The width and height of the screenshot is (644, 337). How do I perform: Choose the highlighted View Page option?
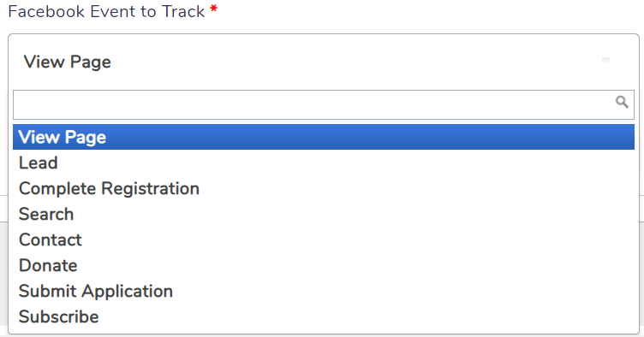pyautogui.click(x=324, y=137)
